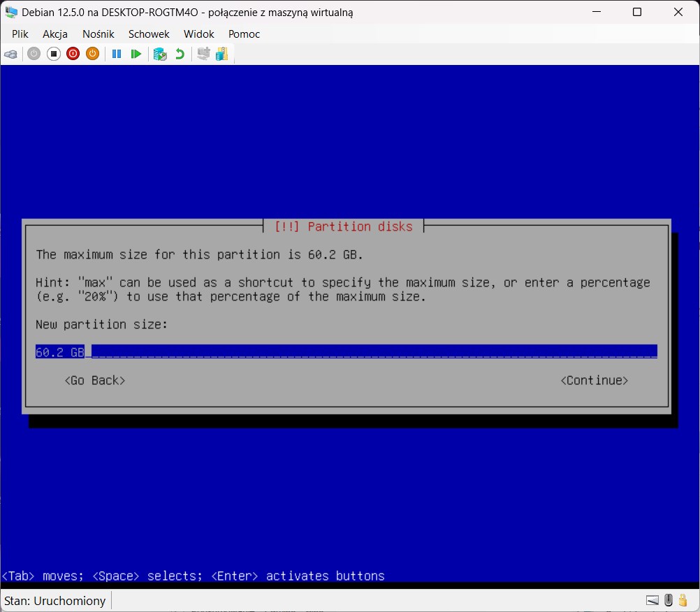Click the '[!!] Partition disks' dialog title
700x612 pixels.
[x=343, y=227]
